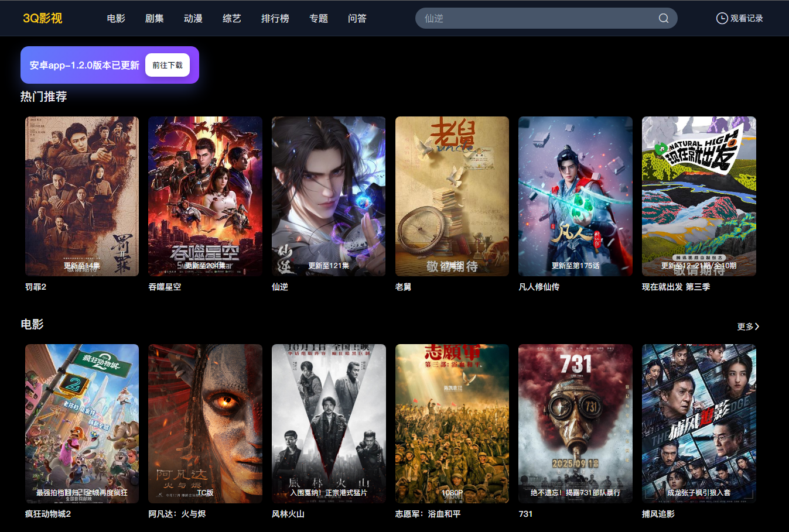Open the 电影 navigation menu item
The height and width of the screenshot is (532, 789).
coord(116,18)
